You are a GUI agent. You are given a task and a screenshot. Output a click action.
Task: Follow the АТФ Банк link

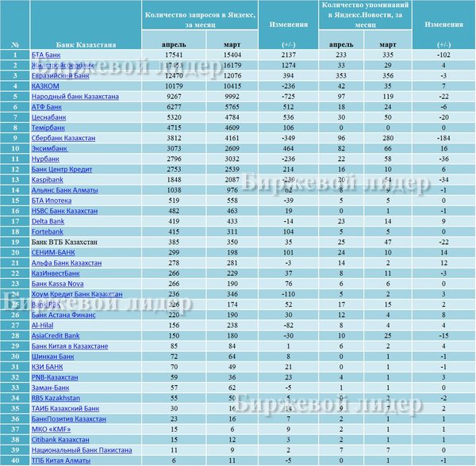pos(47,107)
